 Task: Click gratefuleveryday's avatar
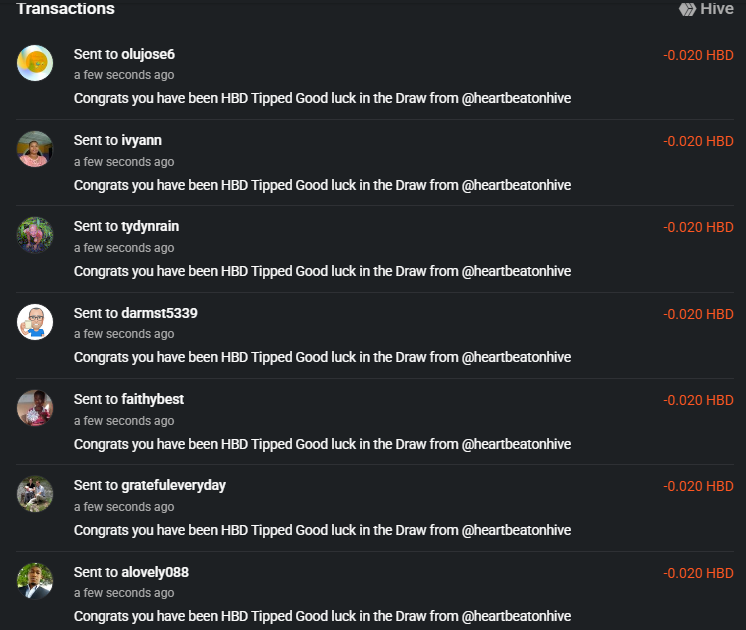[x=35, y=493]
